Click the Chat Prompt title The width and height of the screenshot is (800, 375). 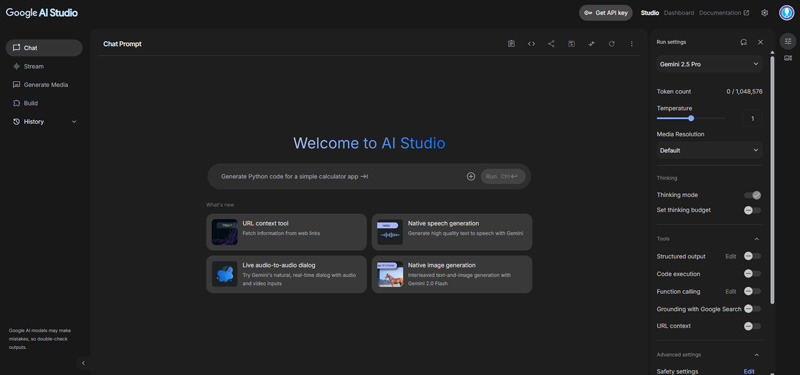122,44
